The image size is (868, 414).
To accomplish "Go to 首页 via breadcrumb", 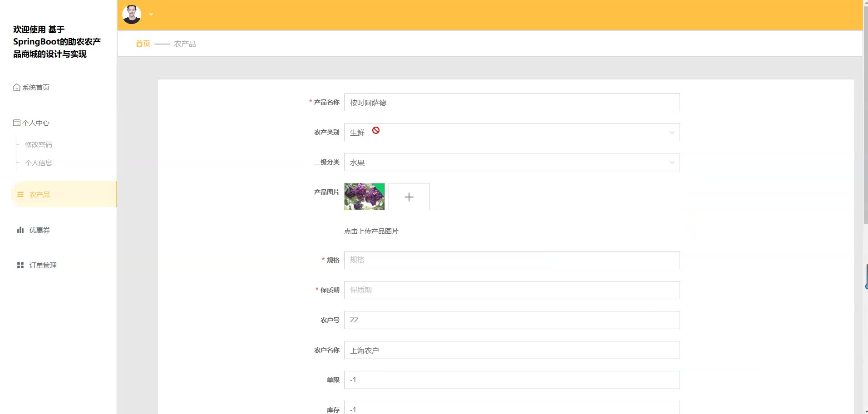I will [143, 44].
